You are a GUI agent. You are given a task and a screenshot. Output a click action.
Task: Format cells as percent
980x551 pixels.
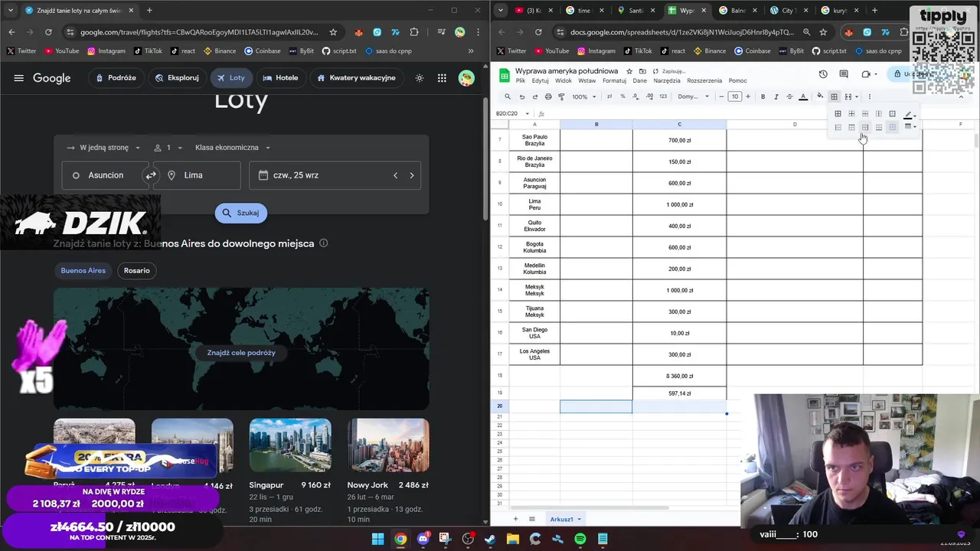coord(622,96)
